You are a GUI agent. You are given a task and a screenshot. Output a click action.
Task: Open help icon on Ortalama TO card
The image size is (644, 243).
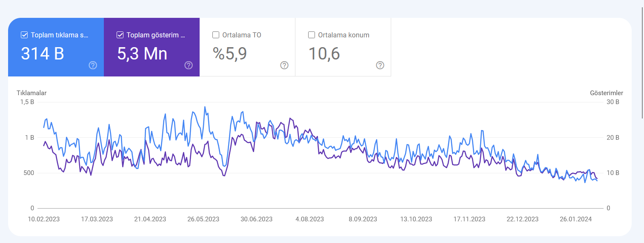tap(284, 65)
